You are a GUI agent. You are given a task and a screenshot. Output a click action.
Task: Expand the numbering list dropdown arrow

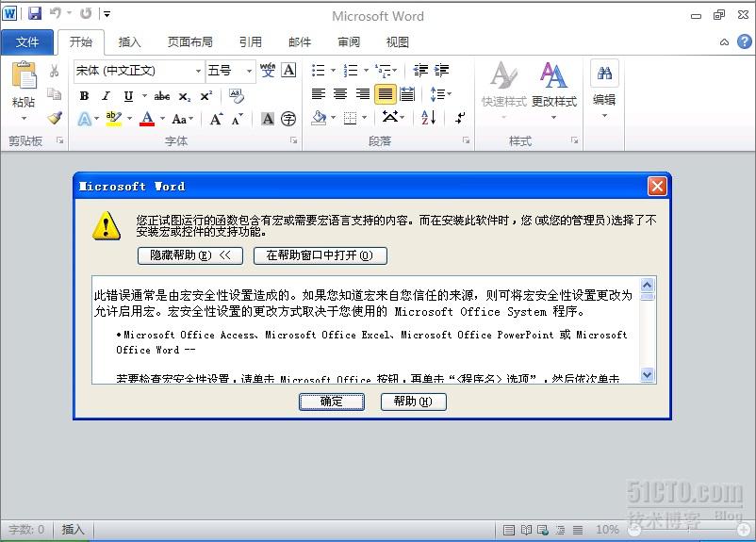pyautogui.click(x=366, y=71)
